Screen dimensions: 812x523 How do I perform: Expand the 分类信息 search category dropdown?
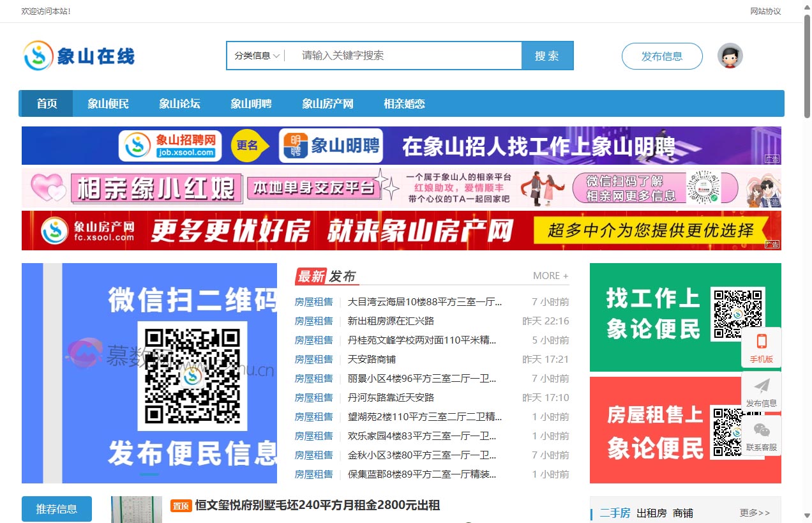(257, 56)
